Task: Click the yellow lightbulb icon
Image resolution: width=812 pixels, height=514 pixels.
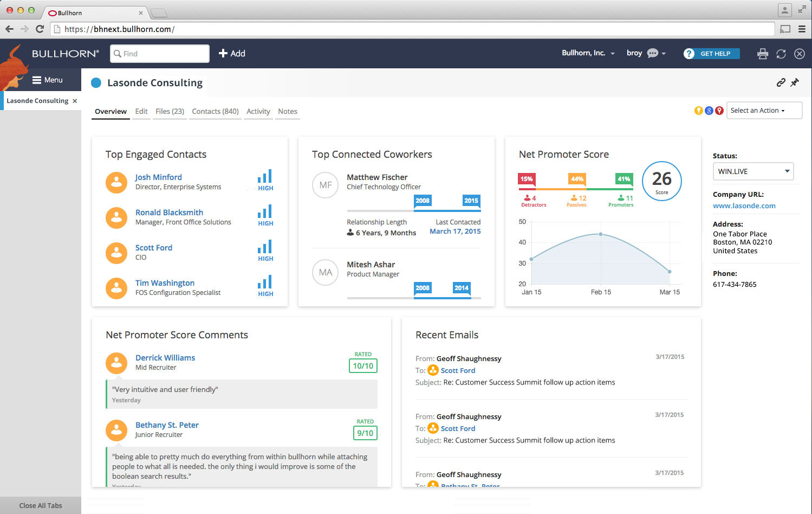Action: 699,111
